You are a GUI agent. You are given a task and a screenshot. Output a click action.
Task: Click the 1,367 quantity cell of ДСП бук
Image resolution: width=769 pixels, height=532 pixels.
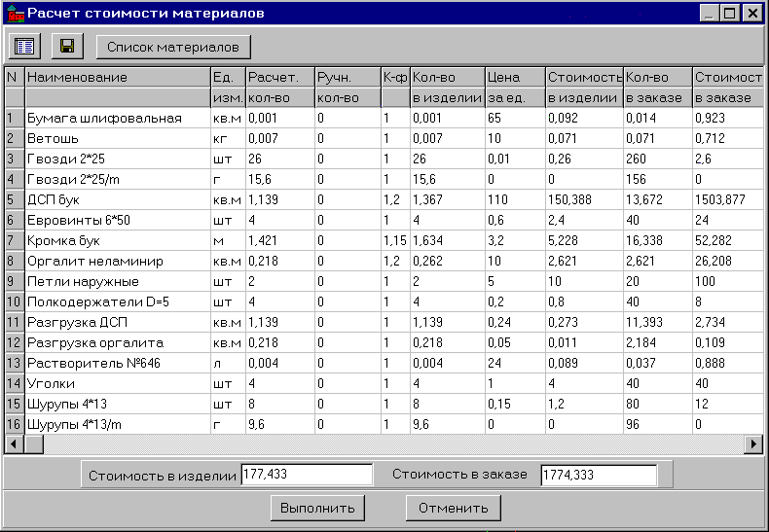tap(447, 200)
